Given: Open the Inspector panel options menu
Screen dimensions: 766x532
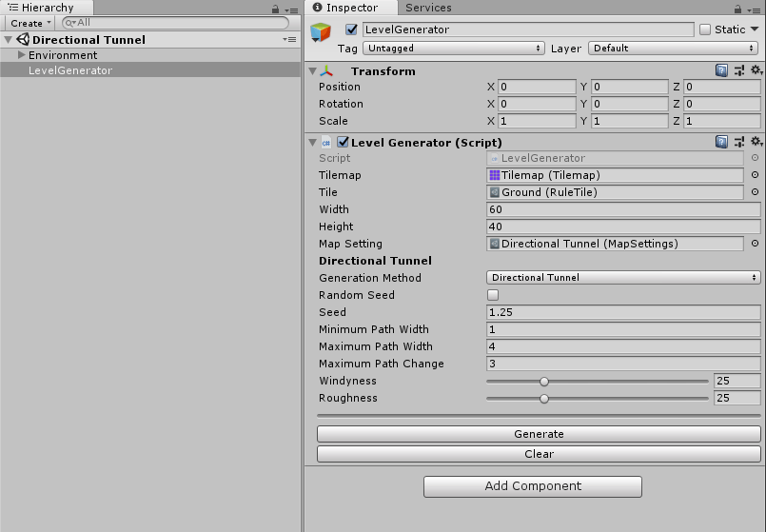Looking at the screenshot, I should [x=754, y=10].
